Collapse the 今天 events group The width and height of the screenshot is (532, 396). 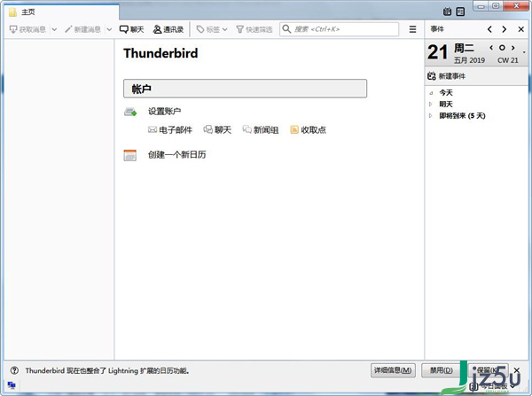(431, 93)
